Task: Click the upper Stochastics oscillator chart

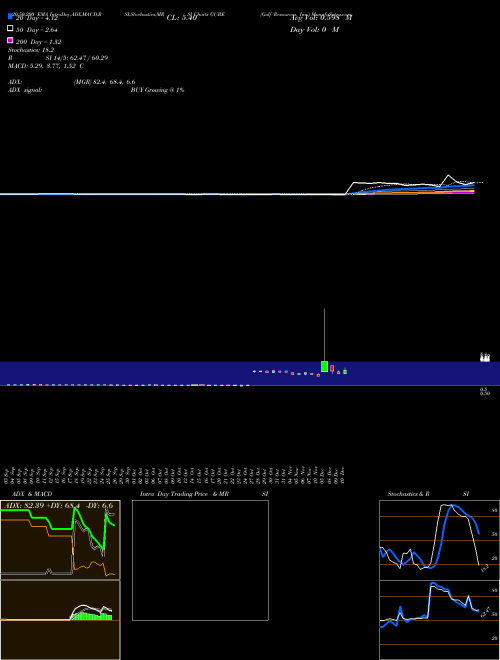Action: click(x=439, y=540)
